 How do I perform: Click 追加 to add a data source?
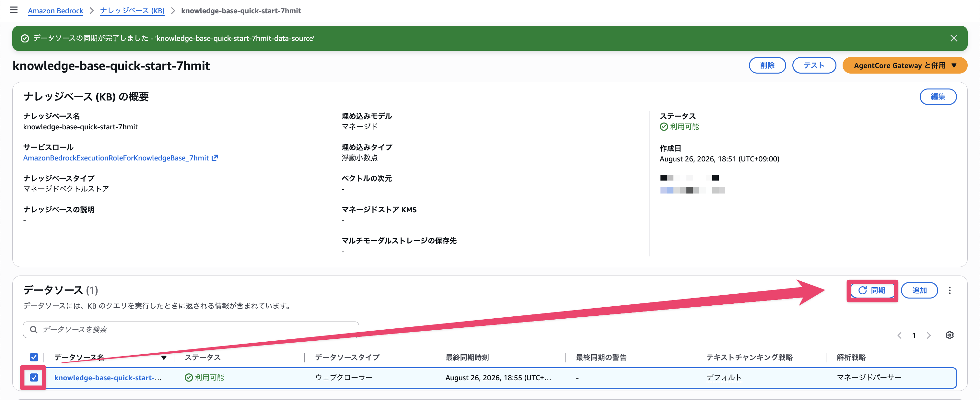click(x=919, y=290)
